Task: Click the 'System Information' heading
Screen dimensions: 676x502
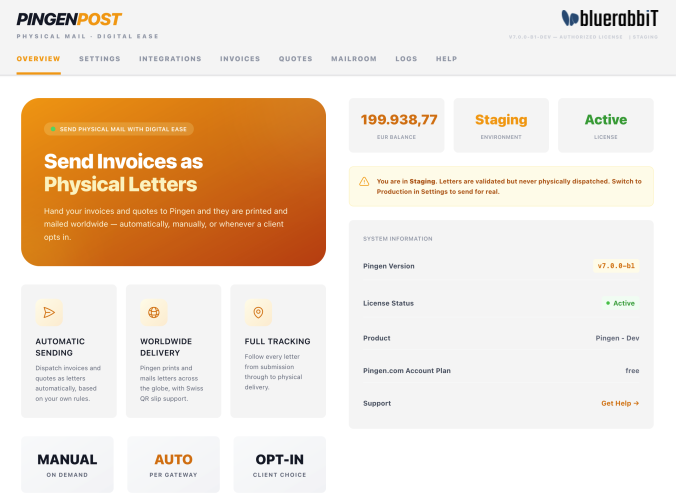Action: tap(397, 238)
